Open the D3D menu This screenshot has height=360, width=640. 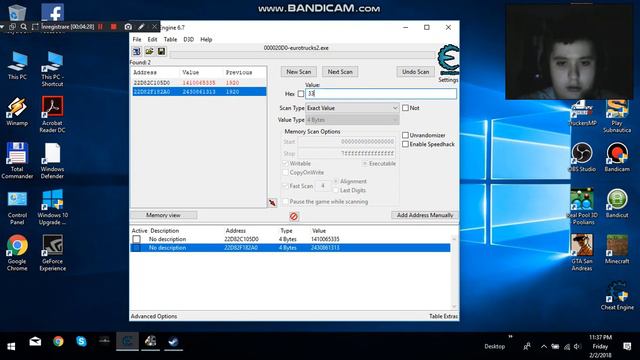pos(189,40)
